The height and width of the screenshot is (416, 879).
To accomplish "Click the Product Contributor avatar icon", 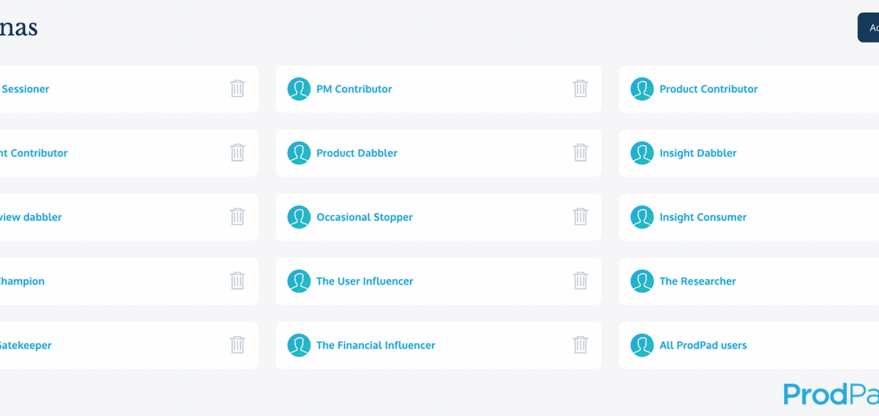I will pos(642,89).
